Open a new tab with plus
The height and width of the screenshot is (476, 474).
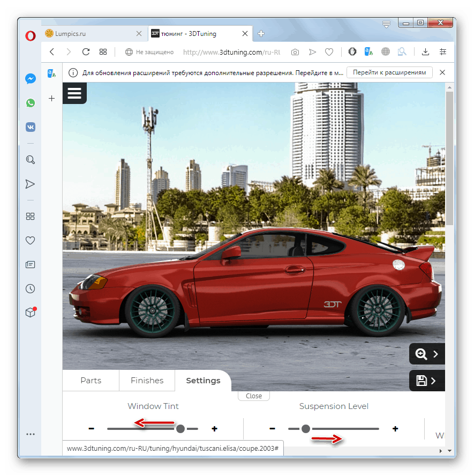[x=261, y=33]
